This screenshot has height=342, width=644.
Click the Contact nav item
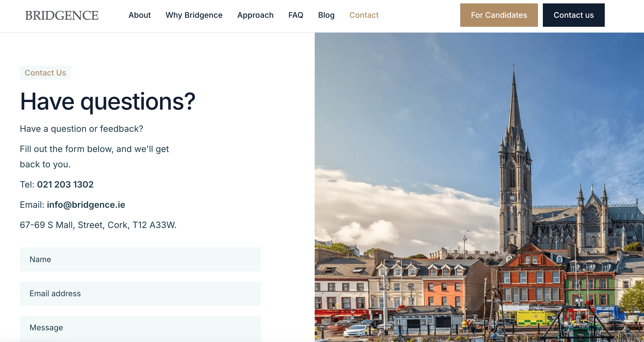pos(364,15)
